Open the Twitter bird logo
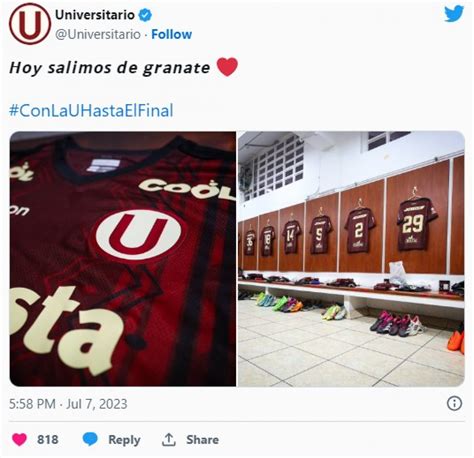Image resolution: width=474 pixels, height=458 pixels. pos(454,14)
